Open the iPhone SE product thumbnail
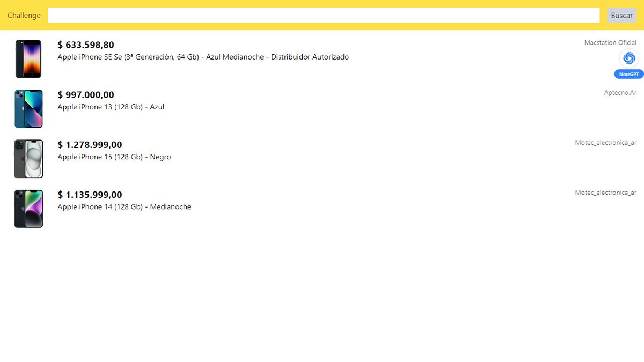644x362 pixels. pyautogui.click(x=28, y=59)
